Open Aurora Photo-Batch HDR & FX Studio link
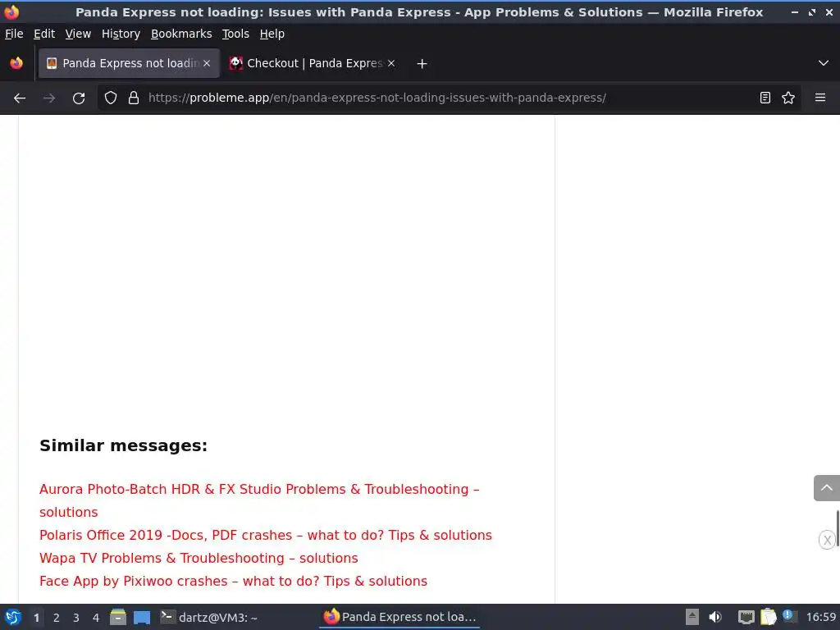Screen dimensions: 840x630 click(x=259, y=500)
